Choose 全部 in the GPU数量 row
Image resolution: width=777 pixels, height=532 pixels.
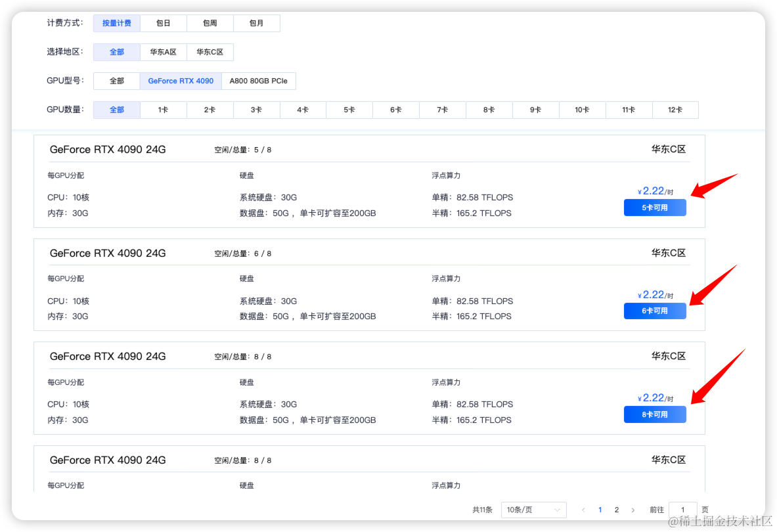[x=116, y=110]
